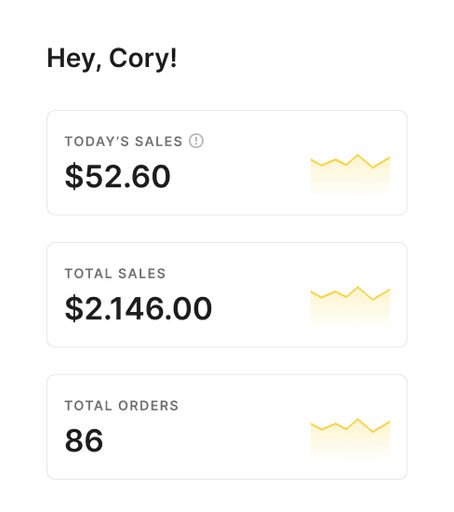The width and height of the screenshot is (454, 512).
Task: Click the info icon beside Today's Sales
Action: point(196,141)
